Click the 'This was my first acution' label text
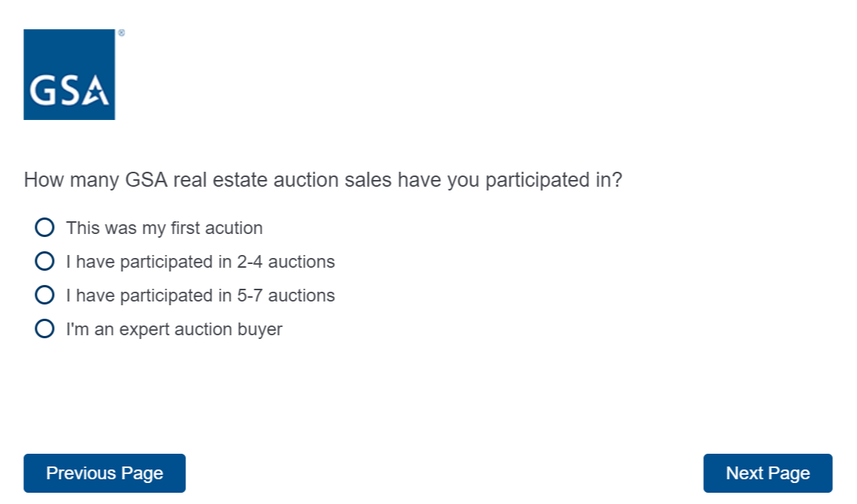The height and width of the screenshot is (504, 857). pyautogui.click(x=164, y=228)
